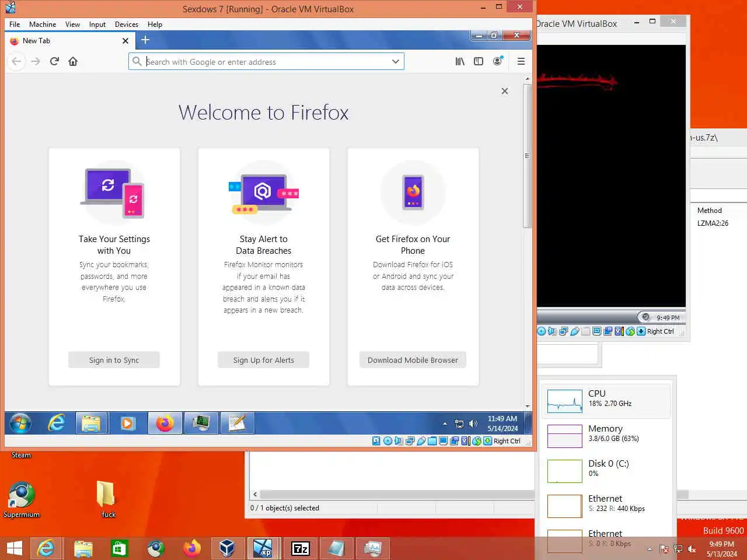Open the Firefox Library icon
The height and width of the screenshot is (560, 747).
tap(460, 61)
